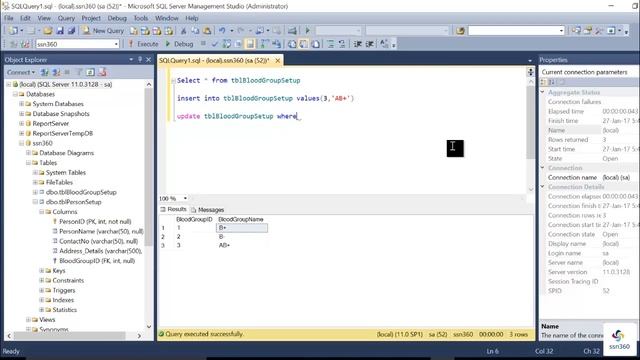The image size is (640, 360).
Task: Select the PersonID column in tree
Action: 95,222
